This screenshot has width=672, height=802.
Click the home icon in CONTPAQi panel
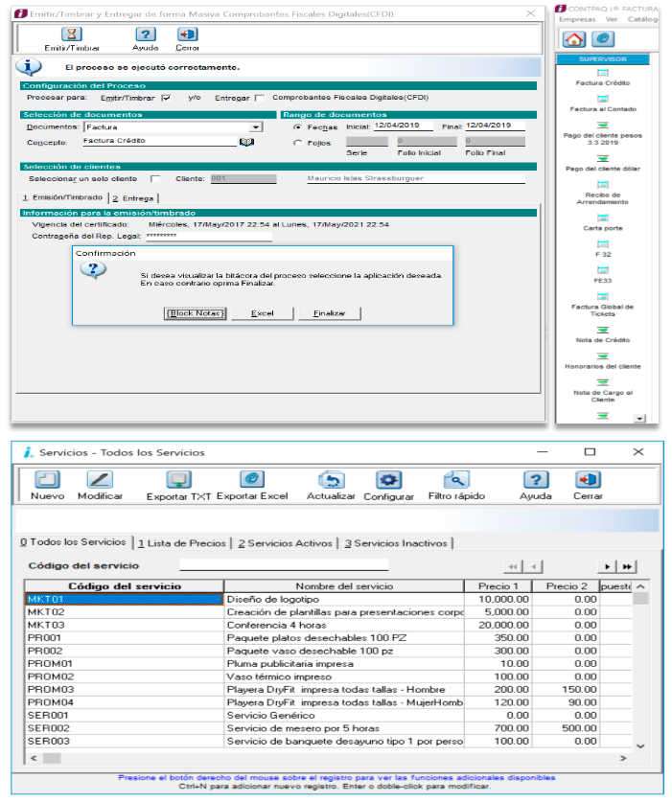pyautogui.click(x=573, y=39)
